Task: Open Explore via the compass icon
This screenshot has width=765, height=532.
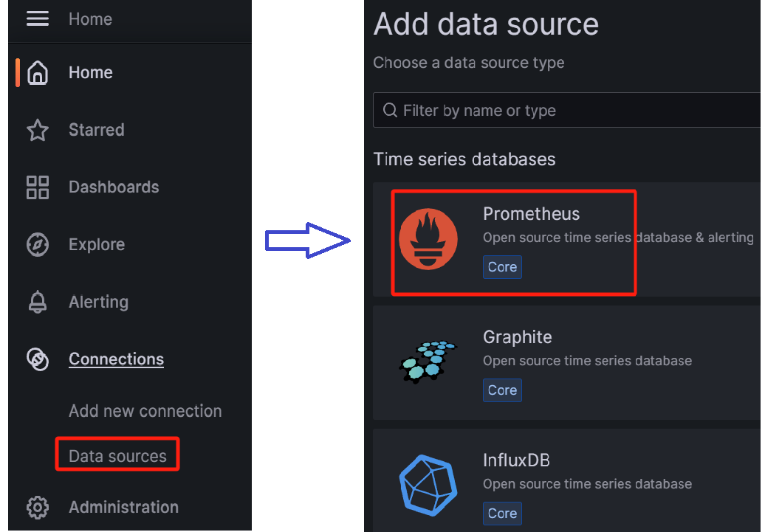Action: [x=38, y=244]
